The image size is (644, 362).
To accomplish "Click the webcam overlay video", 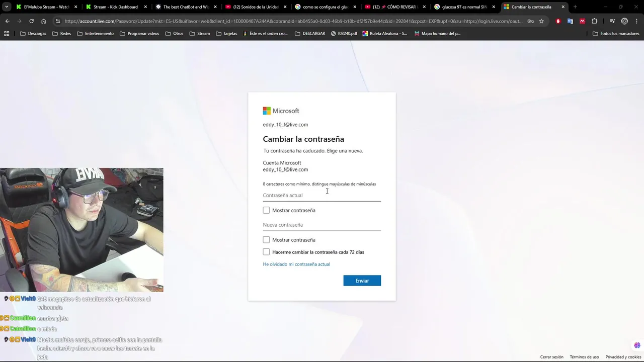I will [82, 230].
